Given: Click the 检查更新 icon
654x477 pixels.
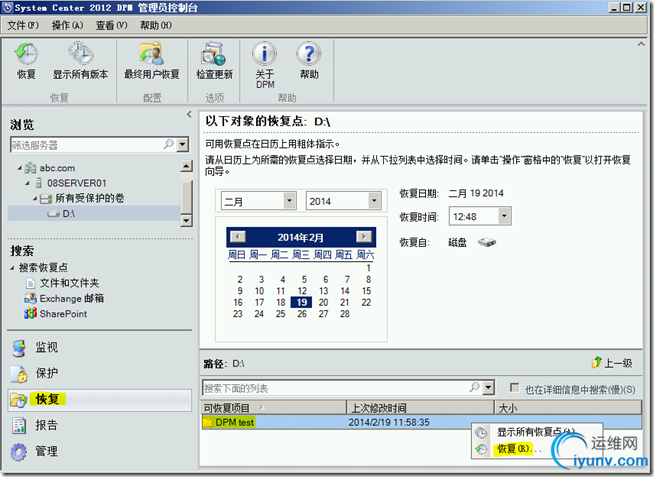Looking at the screenshot, I should [x=214, y=53].
